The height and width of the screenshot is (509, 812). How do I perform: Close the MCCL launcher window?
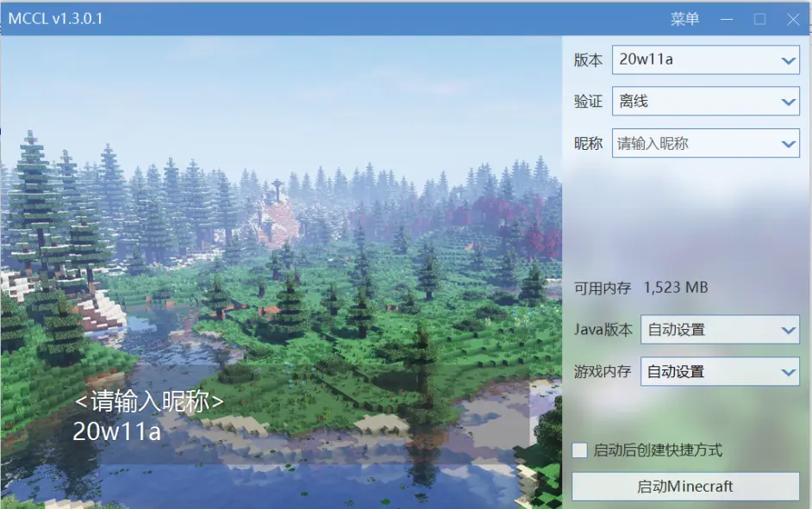coord(793,20)
